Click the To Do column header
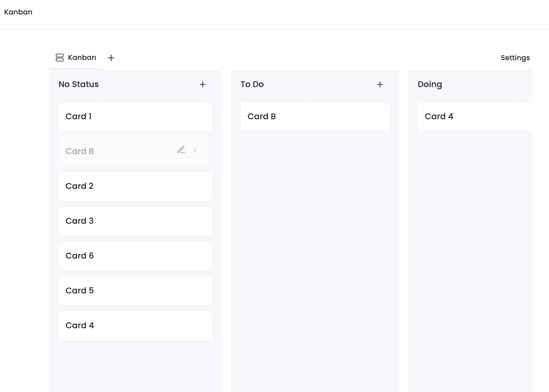The image size is (549, 392). 252,84
